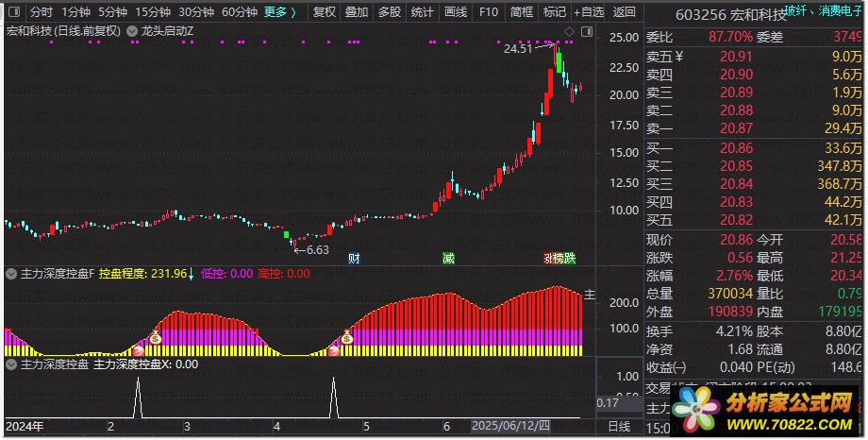Click the 外盘 190839 value
Viewport: 868px width, 440px height.
coord(730,312)
